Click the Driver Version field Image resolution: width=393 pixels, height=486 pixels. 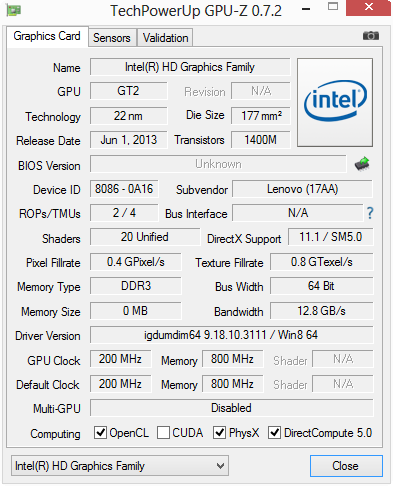coord(232,335)
